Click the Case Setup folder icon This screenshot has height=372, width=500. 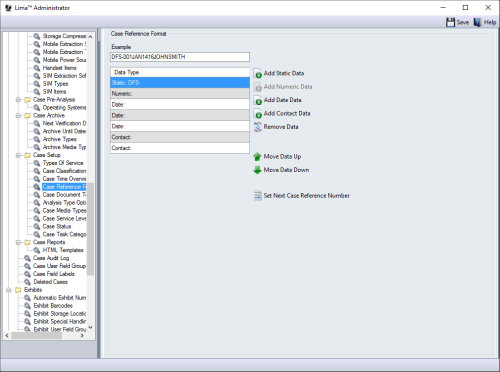(28, 155)
